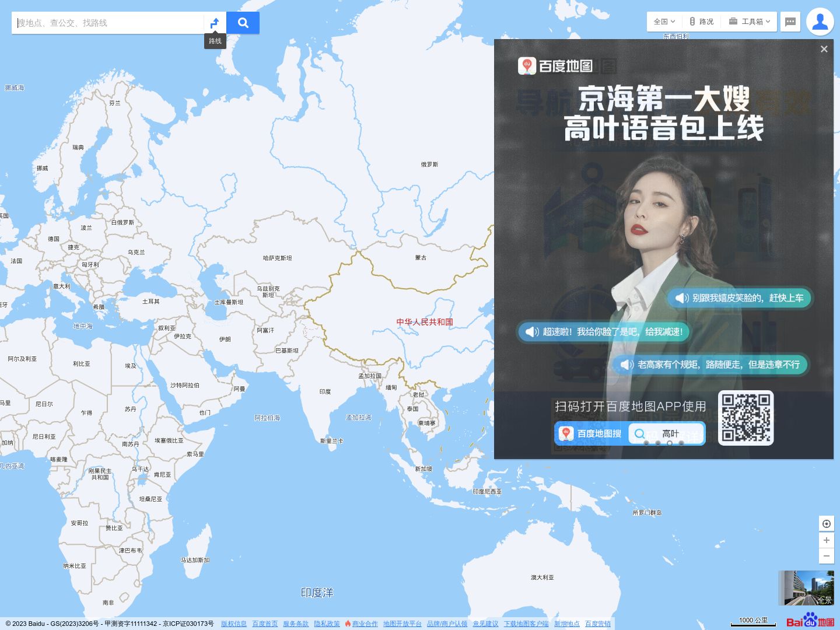Click the 超速啦 voice bubble
This screenshot has width=840, height=630.
tap(604, 332)
